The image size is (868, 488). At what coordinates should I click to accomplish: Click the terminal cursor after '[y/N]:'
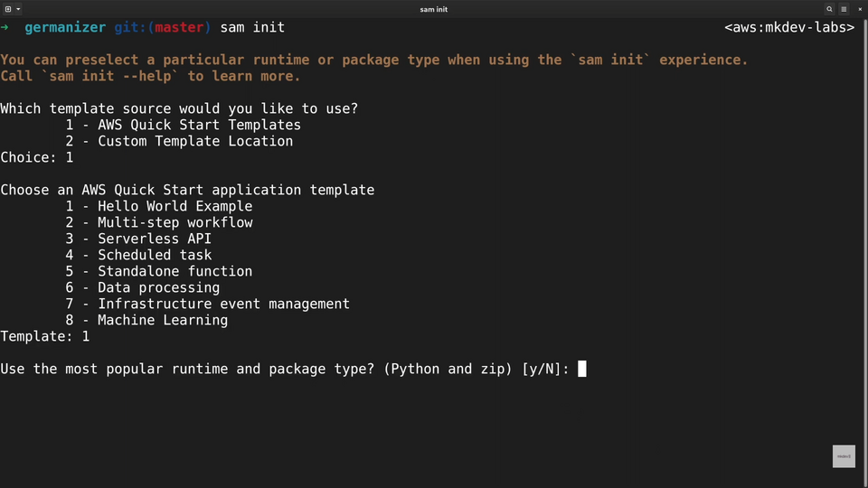[581, 369]
